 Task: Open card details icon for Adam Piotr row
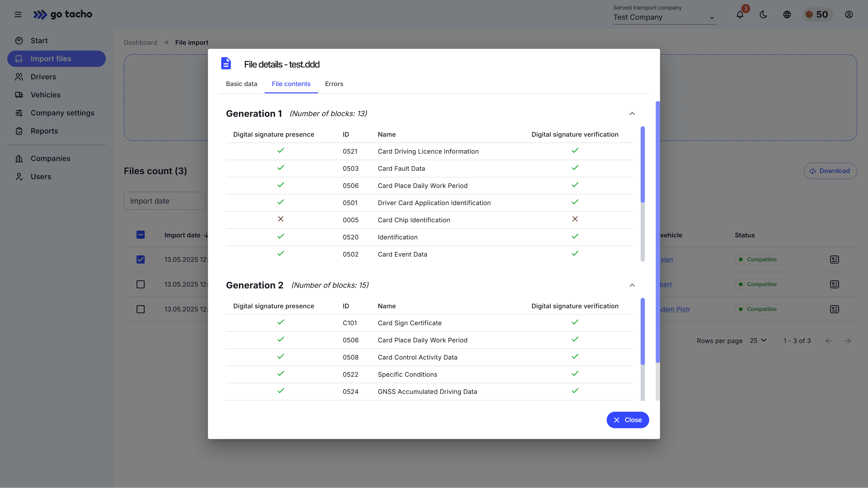tap(835, 309)
